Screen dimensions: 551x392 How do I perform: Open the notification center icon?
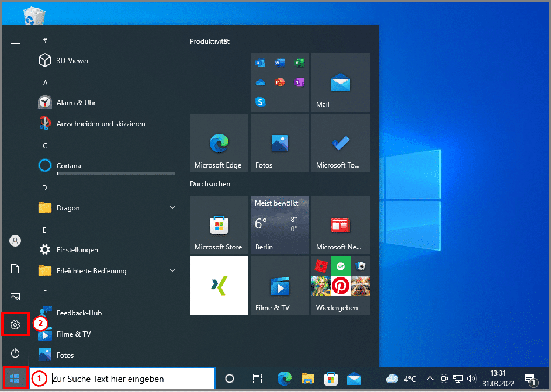530,379
